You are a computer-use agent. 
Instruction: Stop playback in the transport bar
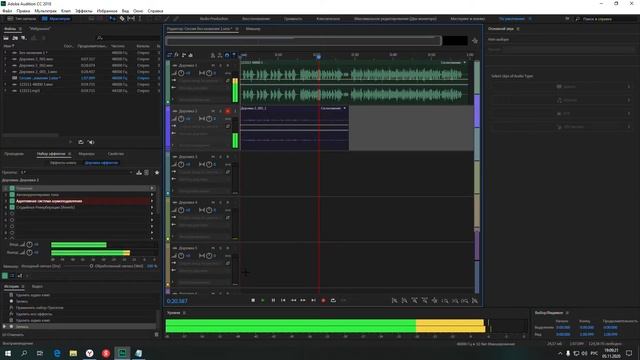click(253, 300)
